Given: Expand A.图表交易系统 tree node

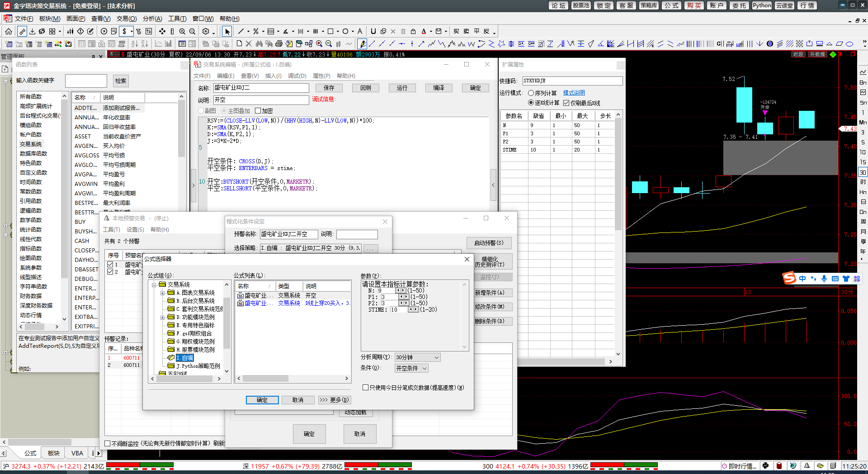Looking at the screenshot, I should click(x=162, y=293).
